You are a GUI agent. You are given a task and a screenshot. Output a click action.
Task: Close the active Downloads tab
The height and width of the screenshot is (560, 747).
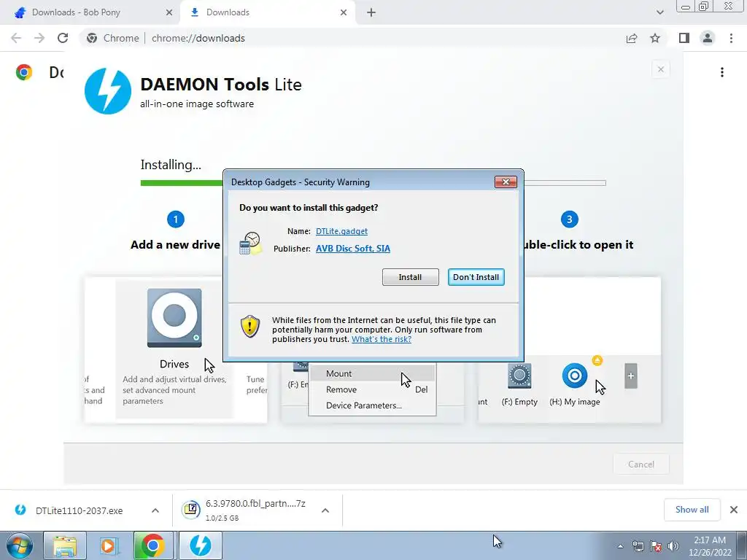pyautogui.click(x=344, y=12)
